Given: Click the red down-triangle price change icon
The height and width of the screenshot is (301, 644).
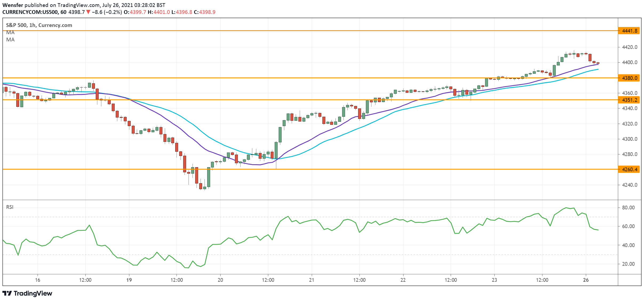Looking at the screenshot, I should pos(88,12).
